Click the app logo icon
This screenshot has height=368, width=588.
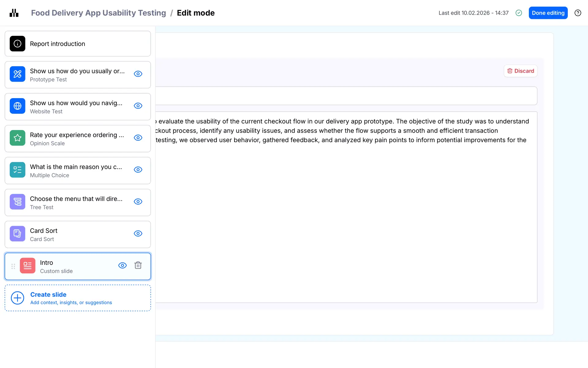[14, 13]
